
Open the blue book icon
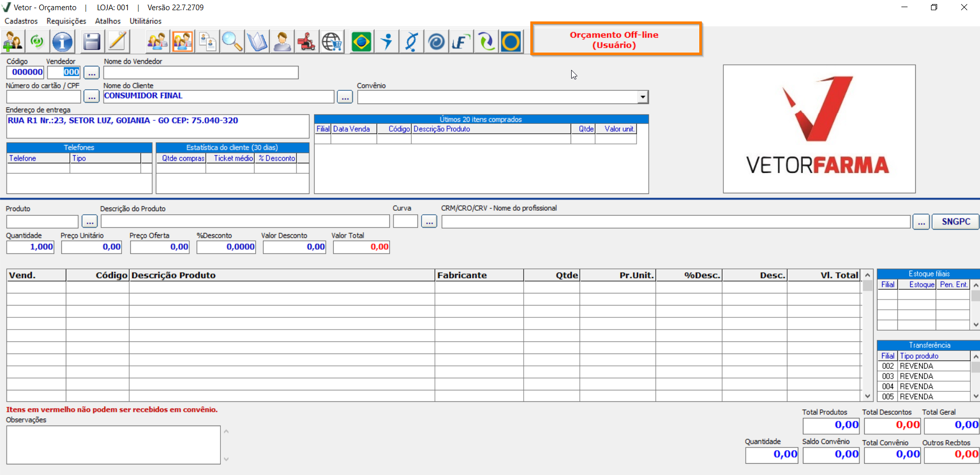[257, 42]
